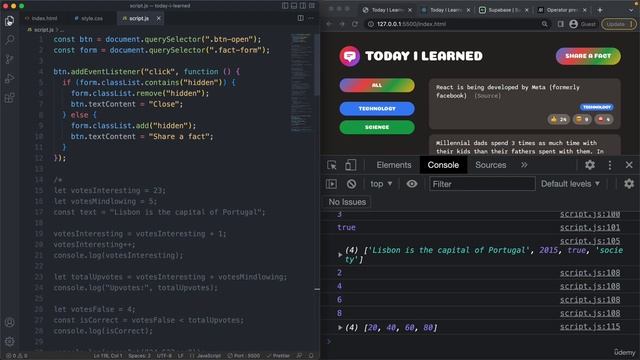Click the zoom magnifier in address bar
The height and width of the screenshot is (360, 640).
(x=544, y=24)
